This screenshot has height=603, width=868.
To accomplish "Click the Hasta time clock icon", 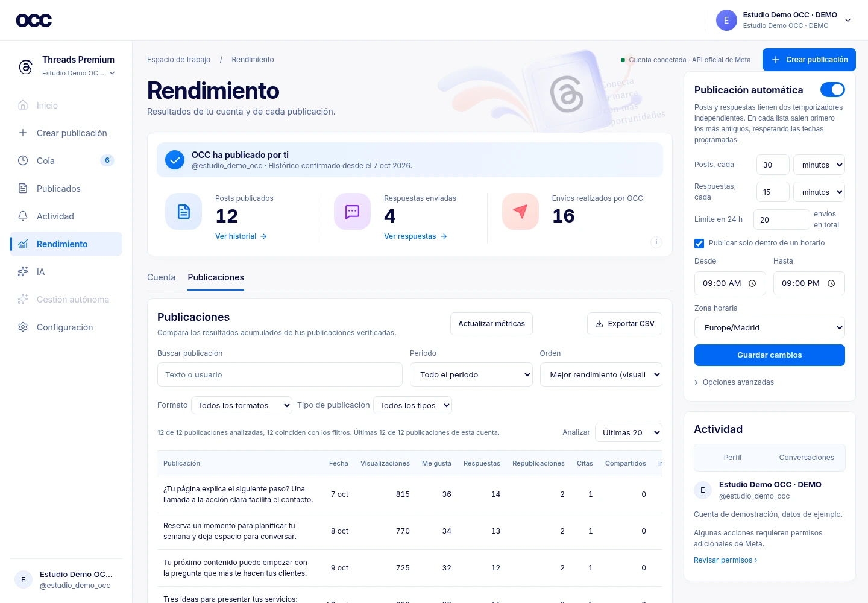I will coord(831,283).
